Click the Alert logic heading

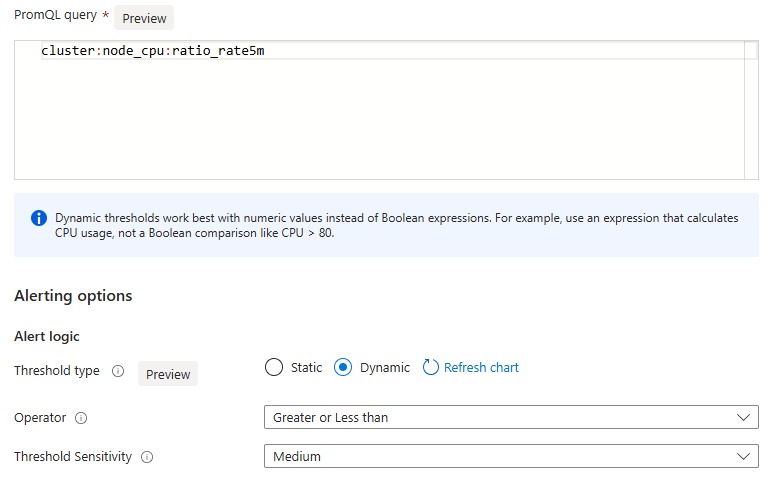click(x=47, y=336)
